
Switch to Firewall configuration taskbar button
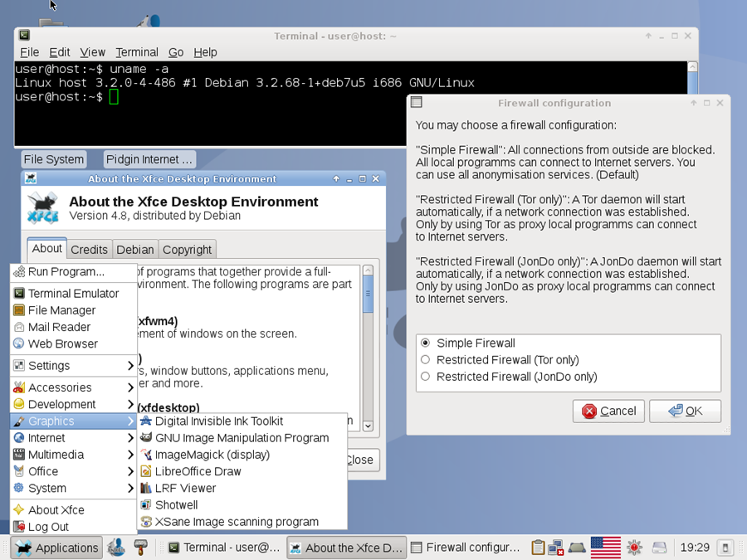(x=466, y=548)
